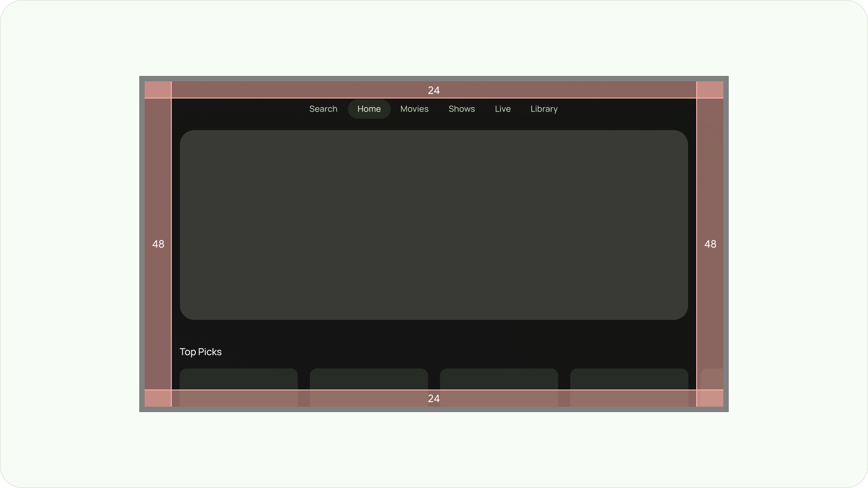Click the Live tab

click(x=503, y=109)
